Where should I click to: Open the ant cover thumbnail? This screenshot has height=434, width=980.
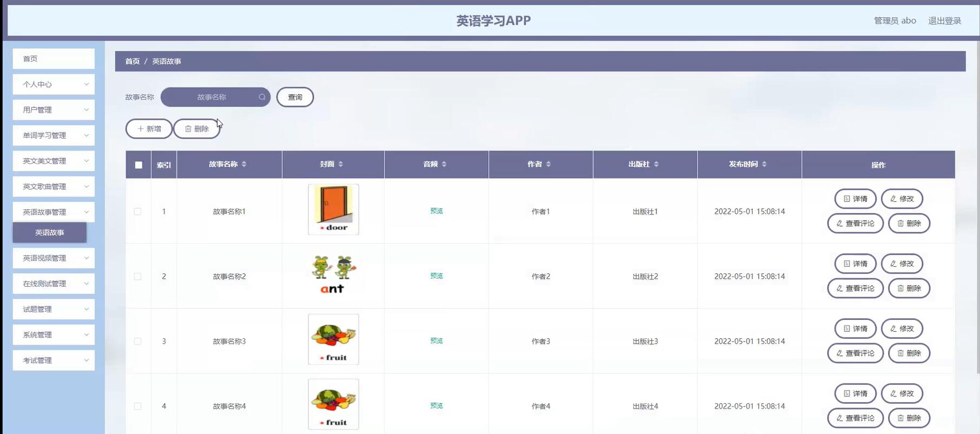[333, 275]
